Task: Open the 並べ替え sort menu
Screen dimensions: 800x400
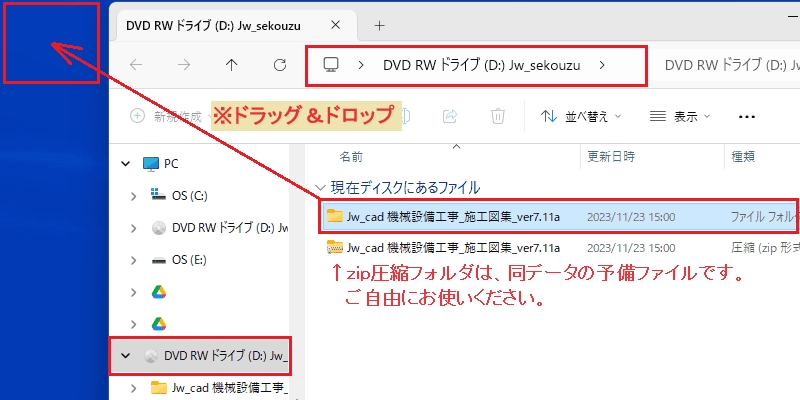Action: [581, 116]
